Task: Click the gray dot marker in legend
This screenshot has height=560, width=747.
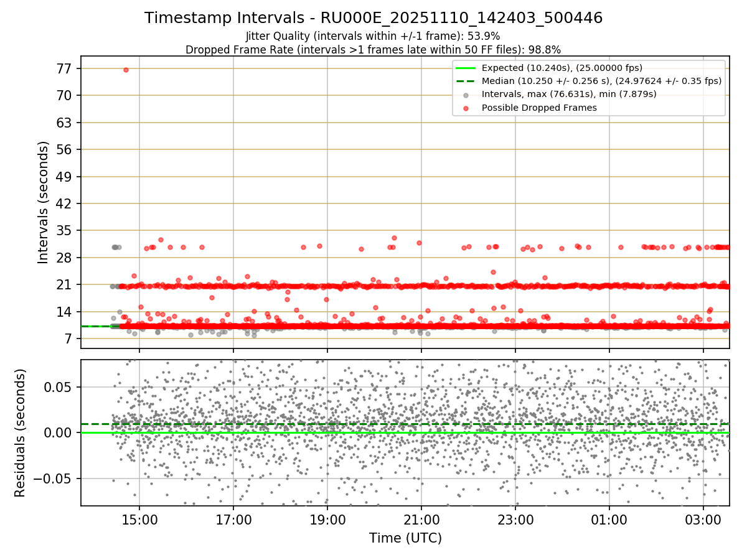Action: [x=466, y=95]
